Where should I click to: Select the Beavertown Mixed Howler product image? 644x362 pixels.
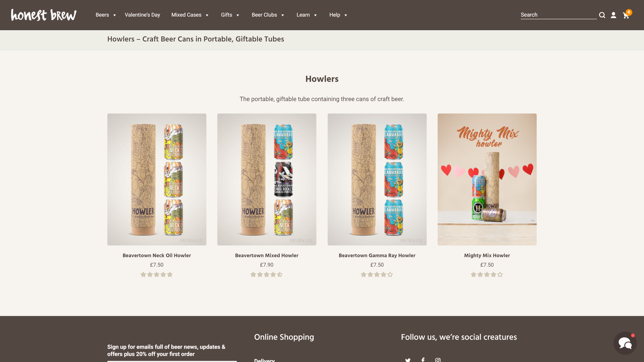click(x=266, y=179)
